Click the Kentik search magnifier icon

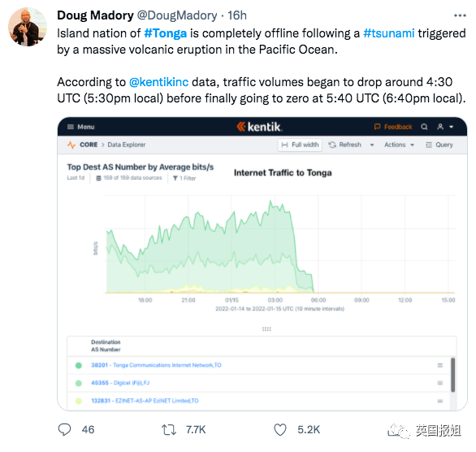[424, 127]
